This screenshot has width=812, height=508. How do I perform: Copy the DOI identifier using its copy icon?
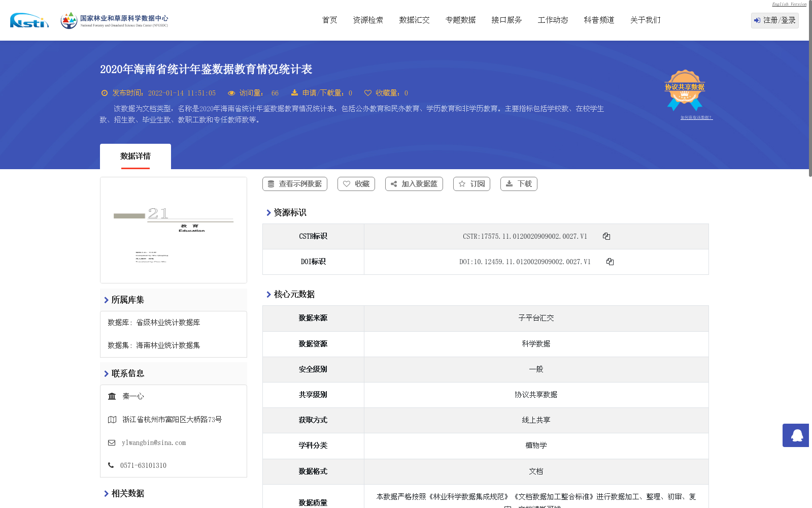pyautogui.click(x=610, y=262)
